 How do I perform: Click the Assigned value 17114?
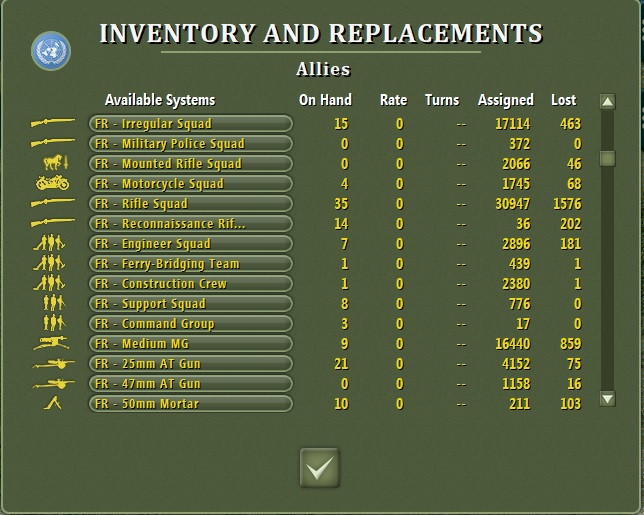(x=513, y=124)
